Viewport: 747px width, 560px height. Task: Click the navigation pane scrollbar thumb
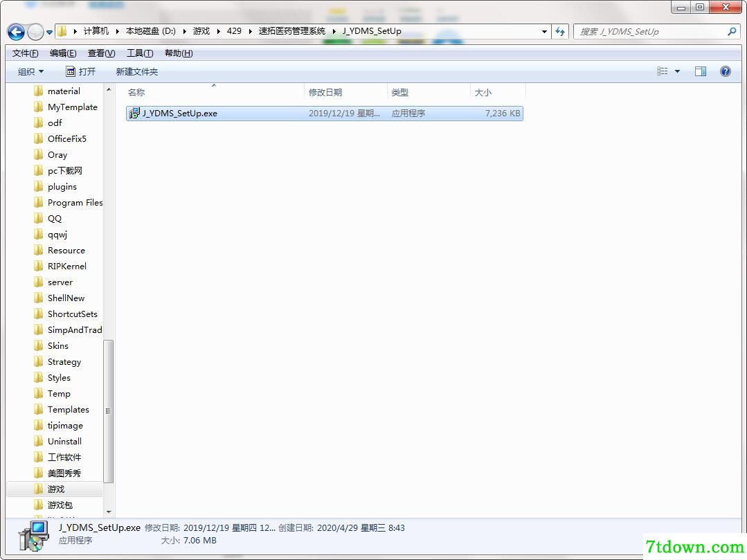(108, 411)
